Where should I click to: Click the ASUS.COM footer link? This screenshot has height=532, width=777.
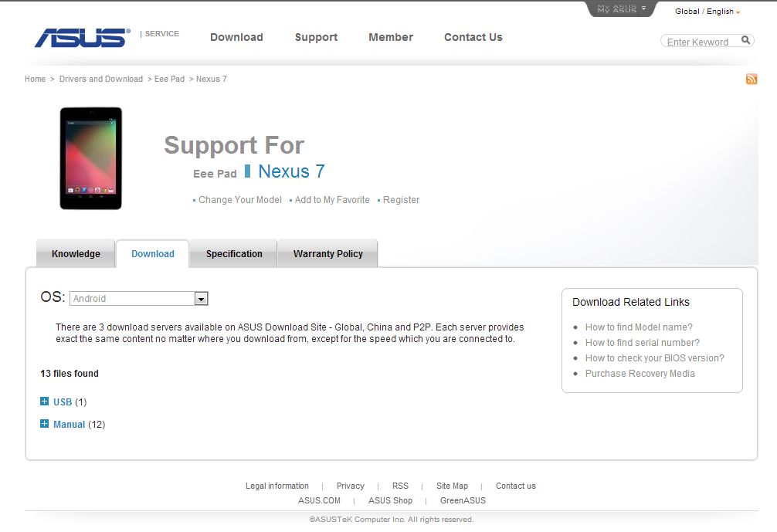pyautogui.click(x=319, y=500)
